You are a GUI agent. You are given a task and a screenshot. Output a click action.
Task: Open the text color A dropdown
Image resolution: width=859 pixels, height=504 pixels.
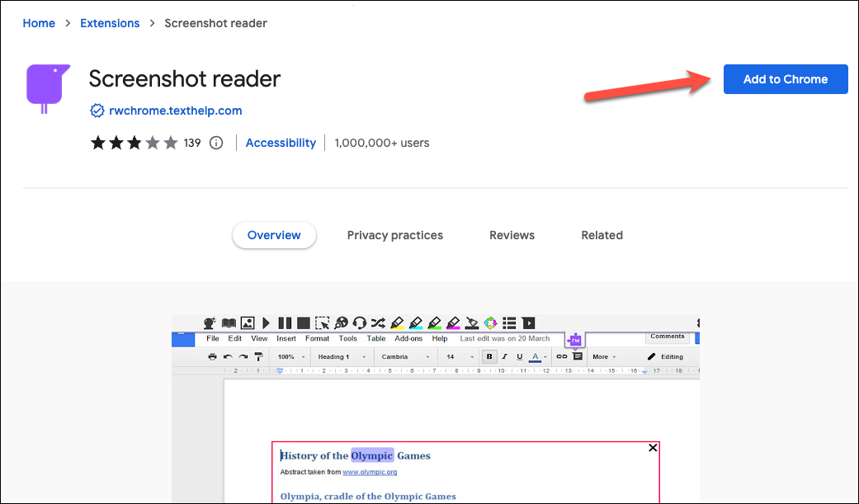(x=538, y=356)
